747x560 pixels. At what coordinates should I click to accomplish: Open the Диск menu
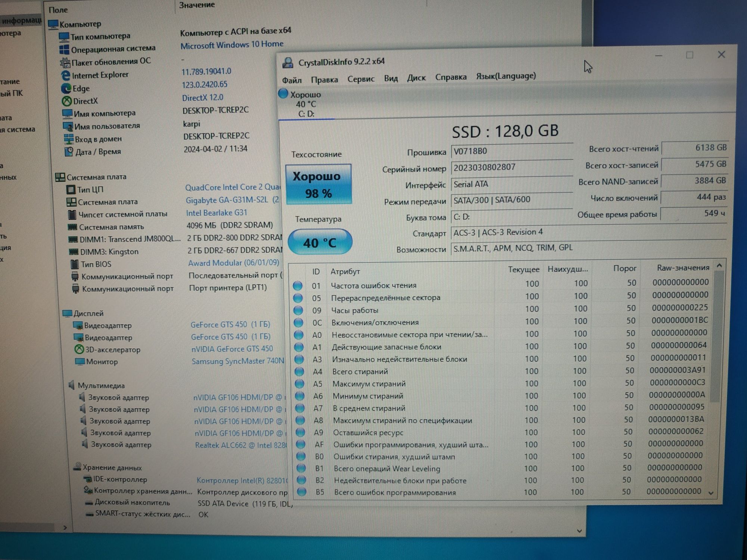tap(416, 78)
